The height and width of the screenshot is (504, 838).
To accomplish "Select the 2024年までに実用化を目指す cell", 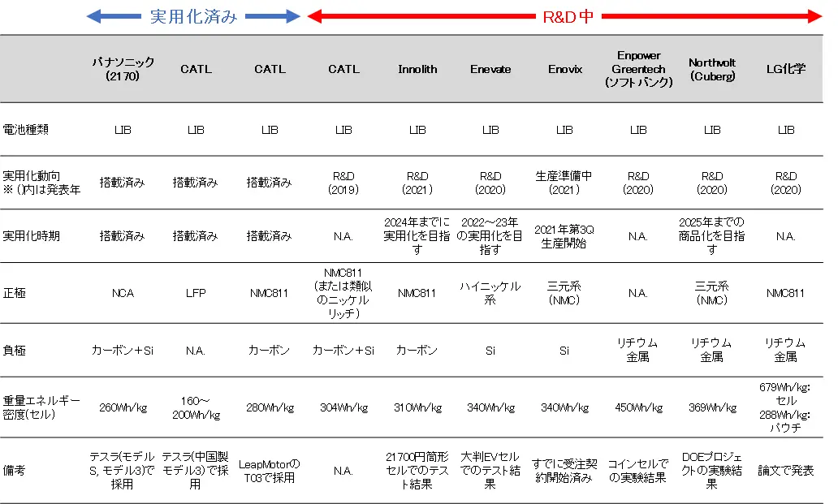I will (x=417, y=235).
